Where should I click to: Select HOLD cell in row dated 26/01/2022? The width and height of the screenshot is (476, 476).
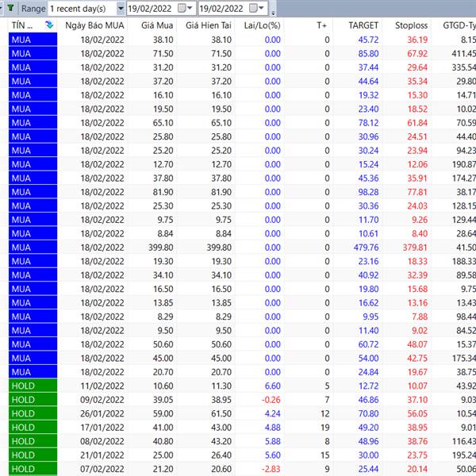(33, 413)
